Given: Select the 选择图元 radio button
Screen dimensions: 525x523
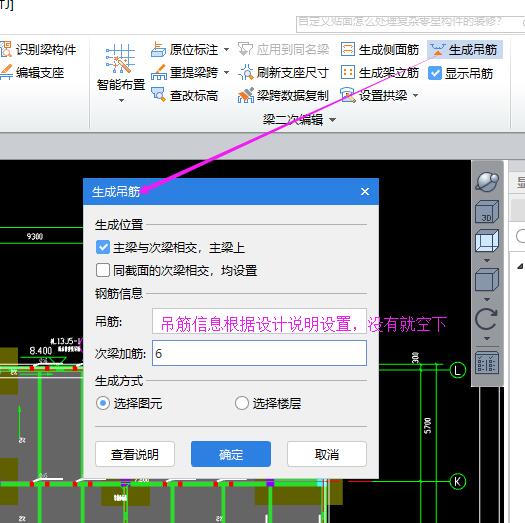Looking at the screenshot, I should (x=102, y=403).
